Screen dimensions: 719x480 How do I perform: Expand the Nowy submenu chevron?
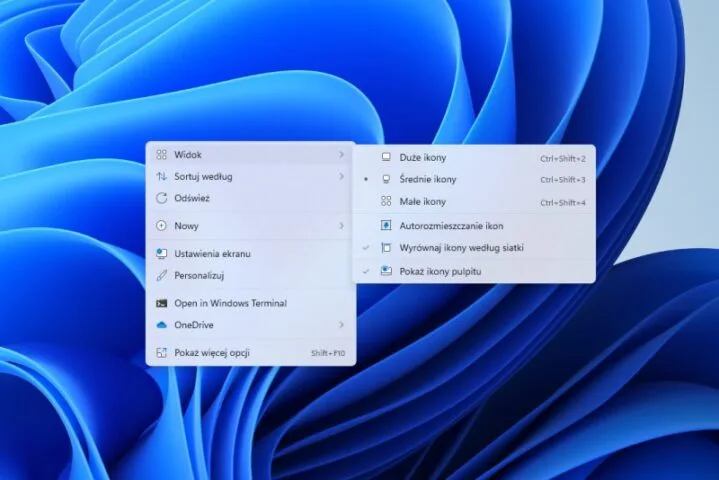[341, 226]
